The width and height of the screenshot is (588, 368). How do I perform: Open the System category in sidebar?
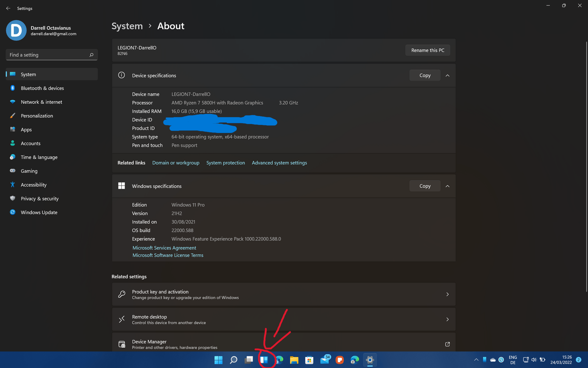point(52,74)
